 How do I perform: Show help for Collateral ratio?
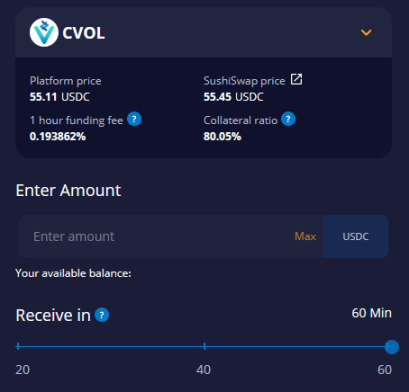point(288,119)
